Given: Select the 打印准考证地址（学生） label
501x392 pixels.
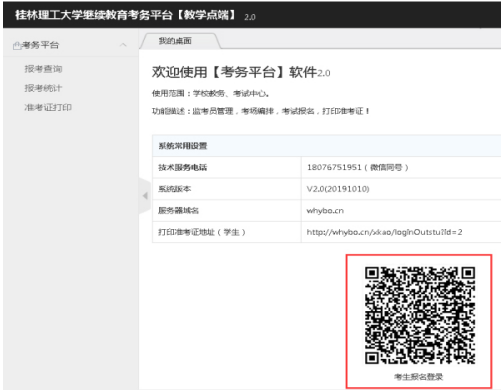Looking at the screenshot, I should click(x=202, y=232).
